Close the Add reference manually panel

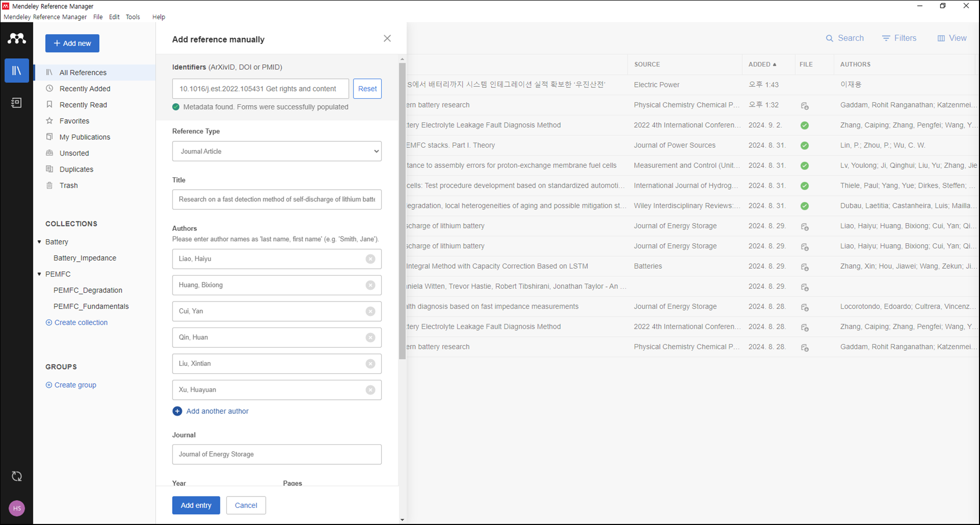(x=387, y=38)
